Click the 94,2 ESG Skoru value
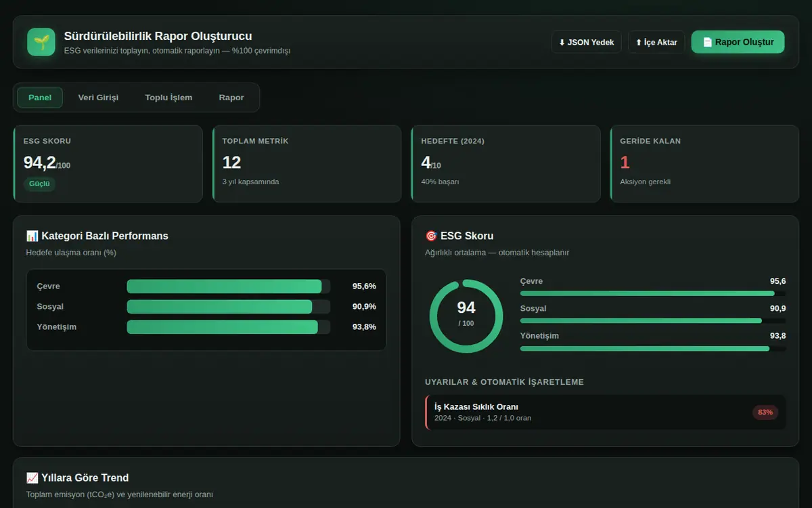The image size is (812, 508). (x=47, y=163)
